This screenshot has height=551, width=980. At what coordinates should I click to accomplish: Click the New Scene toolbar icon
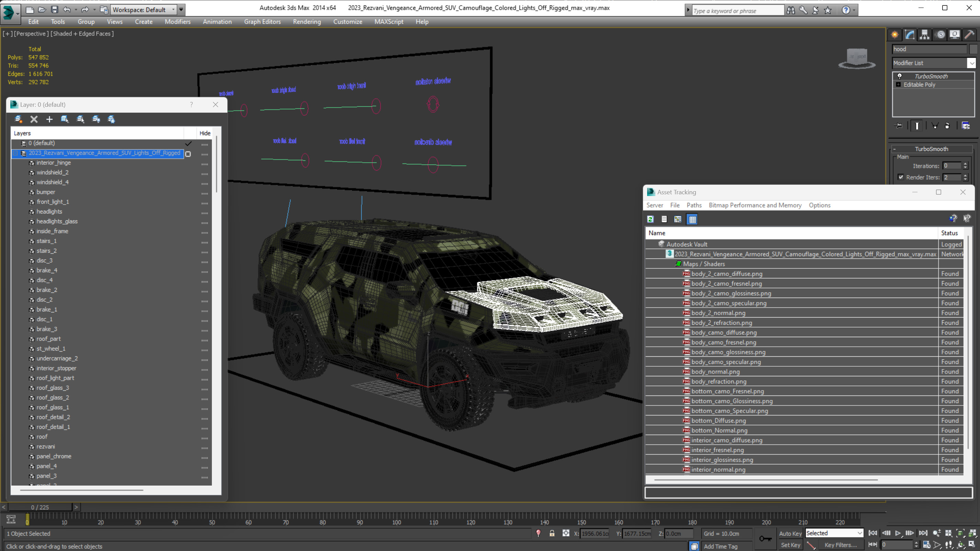click(x=30, y=10)
